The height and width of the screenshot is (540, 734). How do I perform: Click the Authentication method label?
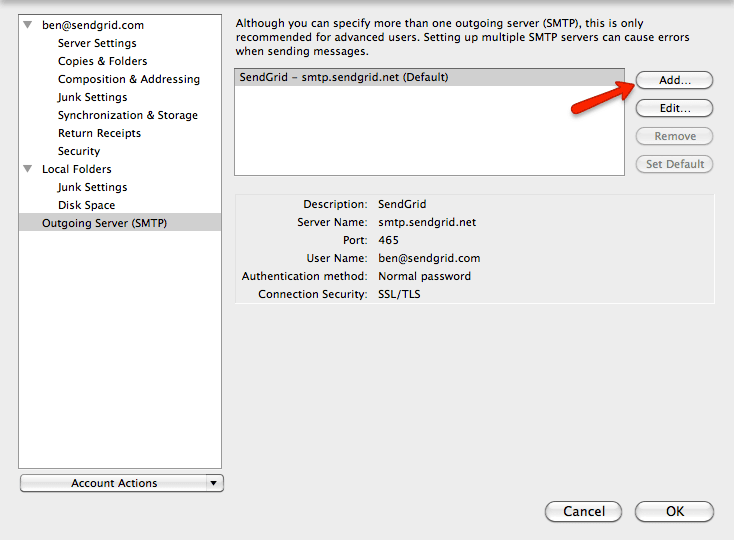[x=304, y=276]
